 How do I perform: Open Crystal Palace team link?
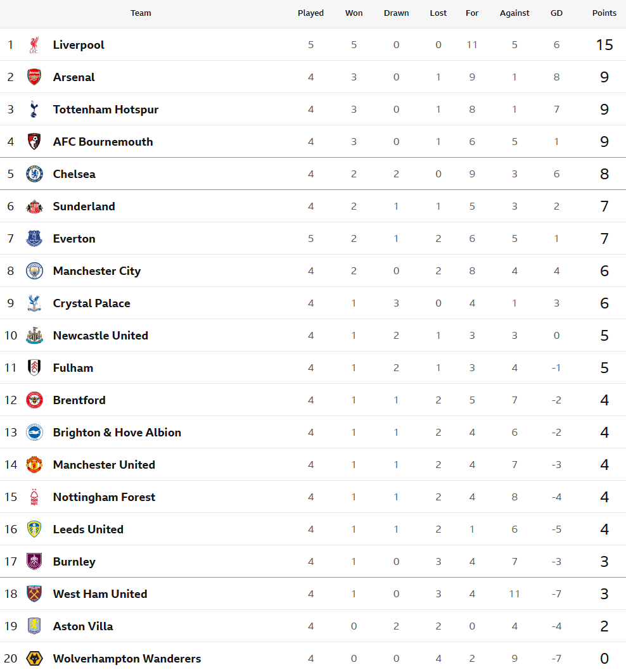coord(91,303)
